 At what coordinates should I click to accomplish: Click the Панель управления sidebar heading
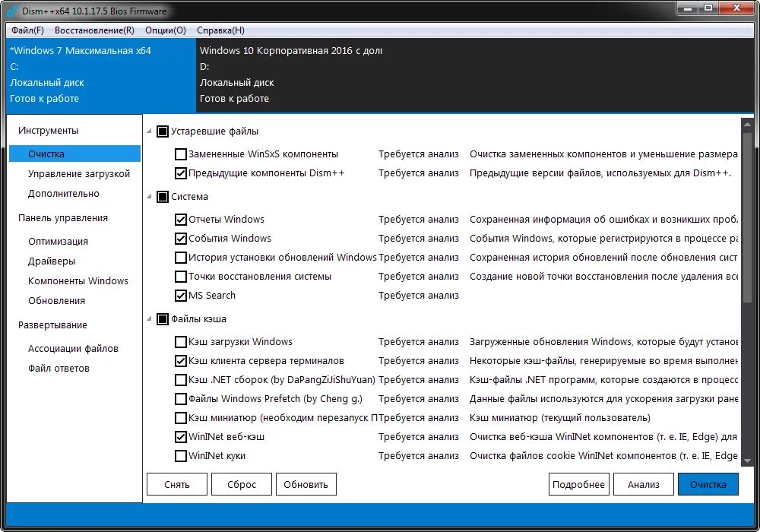pos(63,218)
